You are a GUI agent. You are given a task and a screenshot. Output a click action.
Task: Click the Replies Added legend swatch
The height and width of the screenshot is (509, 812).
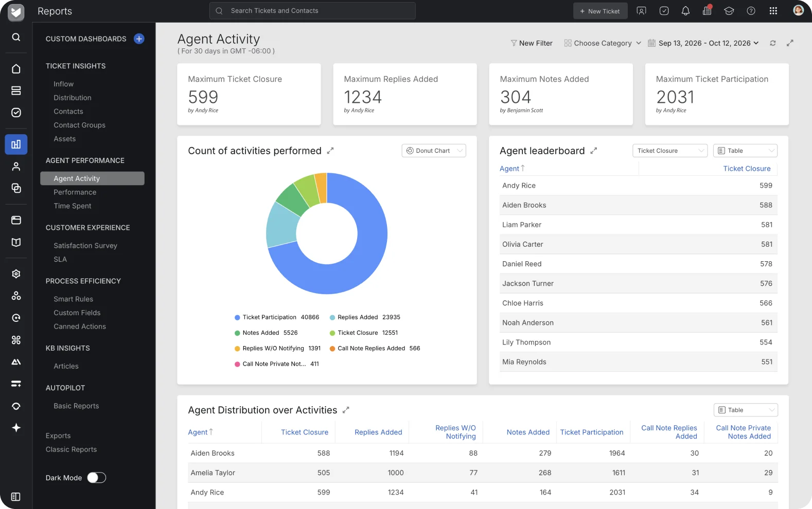pos(332,318)
